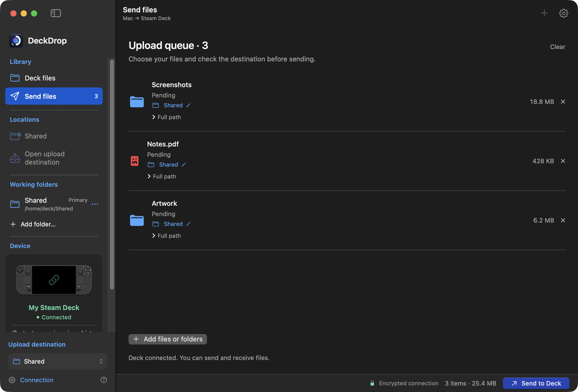Open settings gear in top right

[564, 13]
